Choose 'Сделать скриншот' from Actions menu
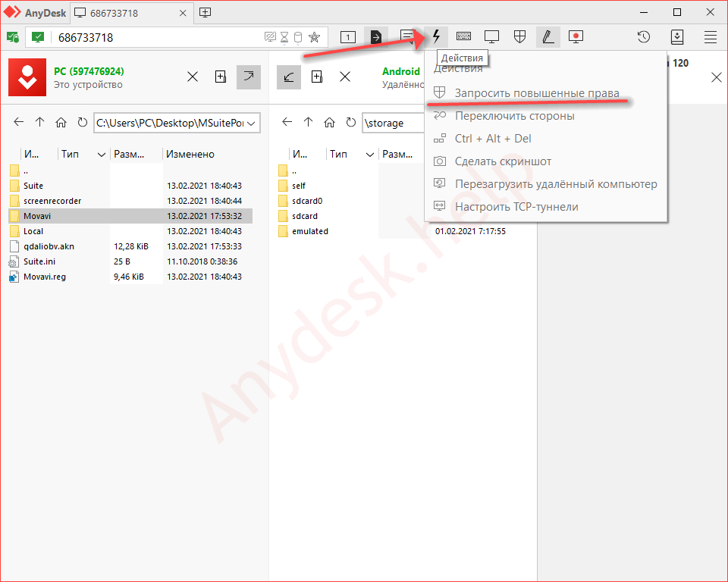Viewport: 728px width, 582px height. tap(503, 161)
